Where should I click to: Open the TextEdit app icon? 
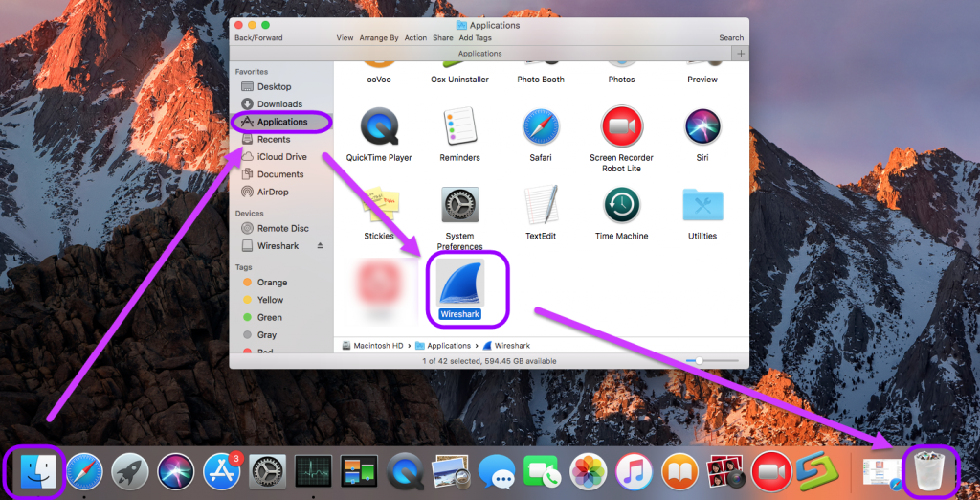coord(541,205)
